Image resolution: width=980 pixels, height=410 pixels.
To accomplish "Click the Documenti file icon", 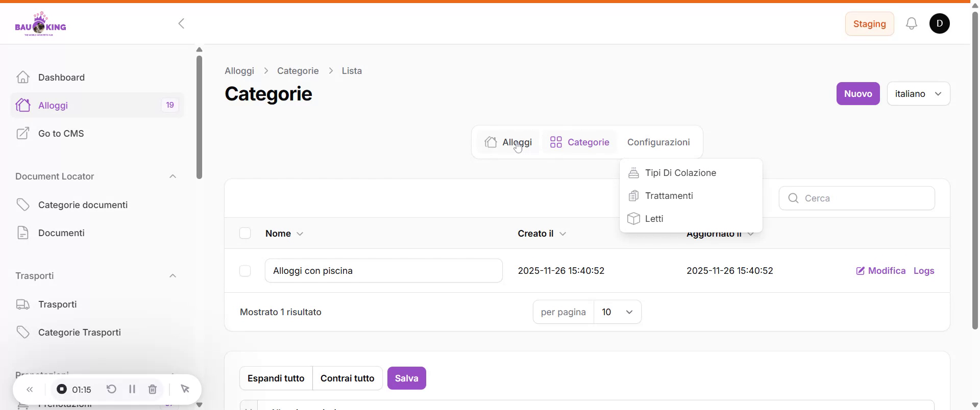I will (x=23, y=233).
